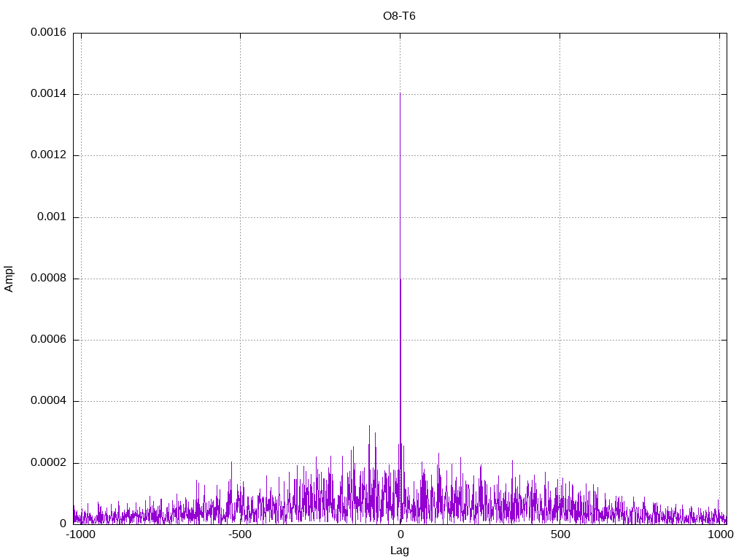The width and height of the screenshot is (747, 560).
Task: Click the 0 tick label below x-axis
Action: coord(400,534)
